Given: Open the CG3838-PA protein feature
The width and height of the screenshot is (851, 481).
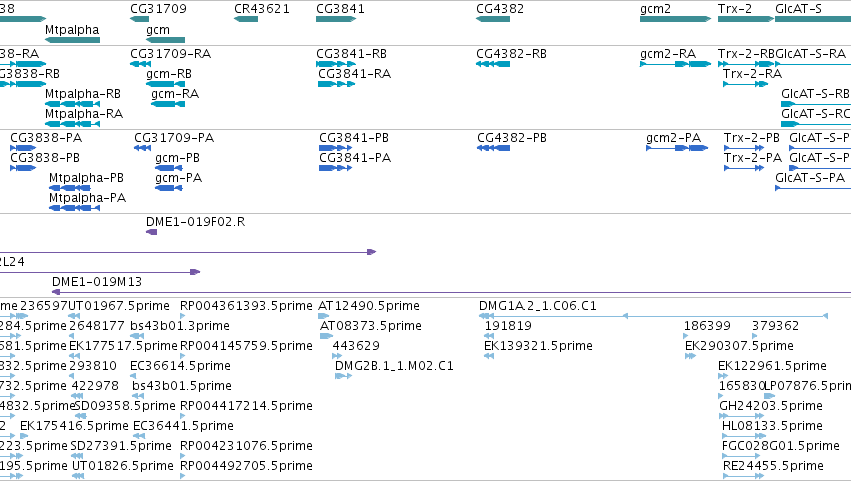Looking at the screenshot, I should click(x=23, y=148).
